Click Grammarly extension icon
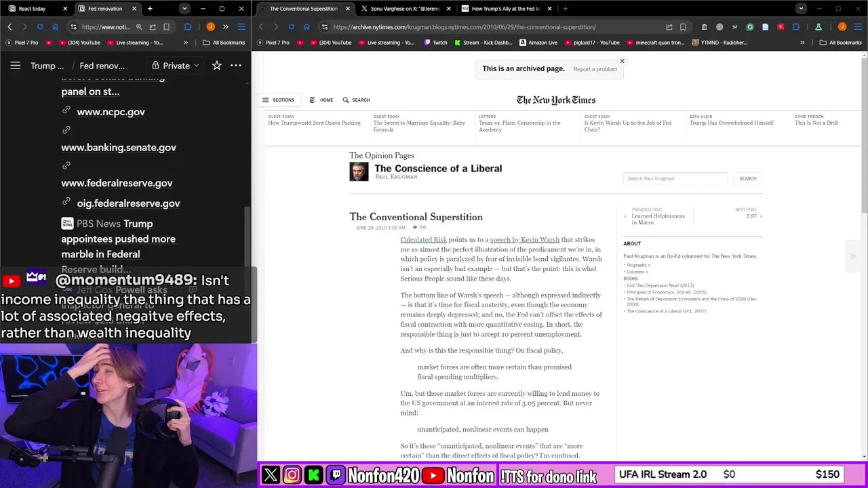868x488 pixels. click(750, 27)
